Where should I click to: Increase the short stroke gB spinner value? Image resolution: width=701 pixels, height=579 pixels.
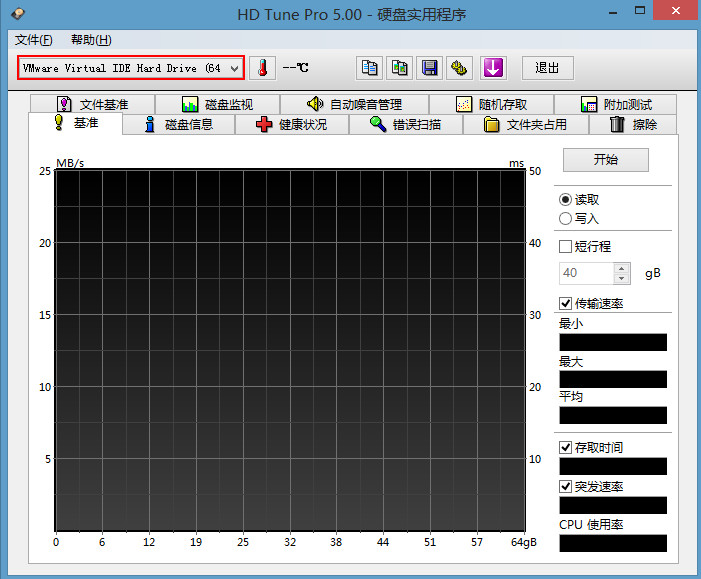(623, 268)
